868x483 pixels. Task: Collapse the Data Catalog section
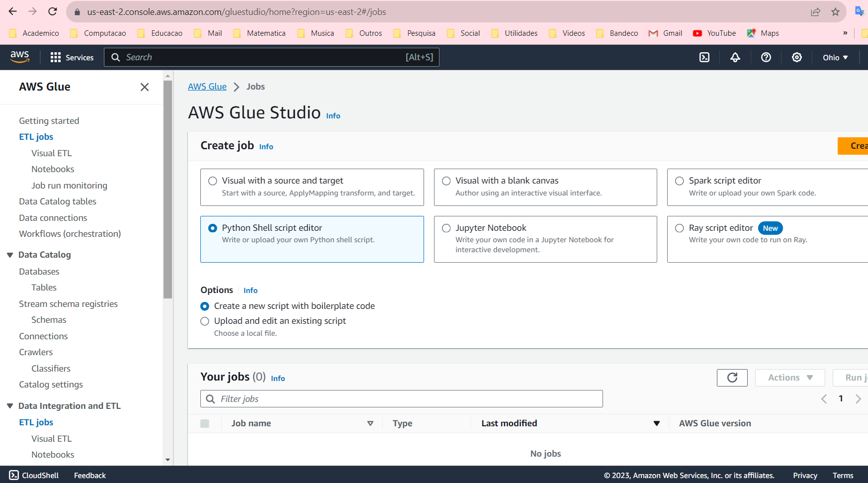(x=10, y=255)
